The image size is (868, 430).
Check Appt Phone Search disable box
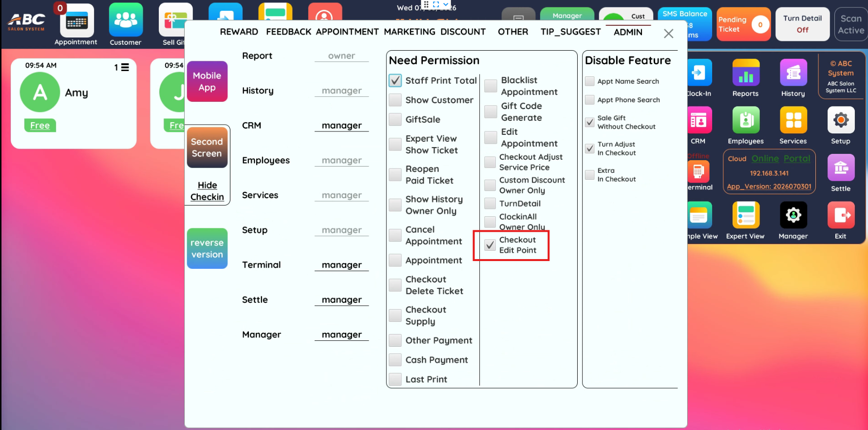(589, 100)
